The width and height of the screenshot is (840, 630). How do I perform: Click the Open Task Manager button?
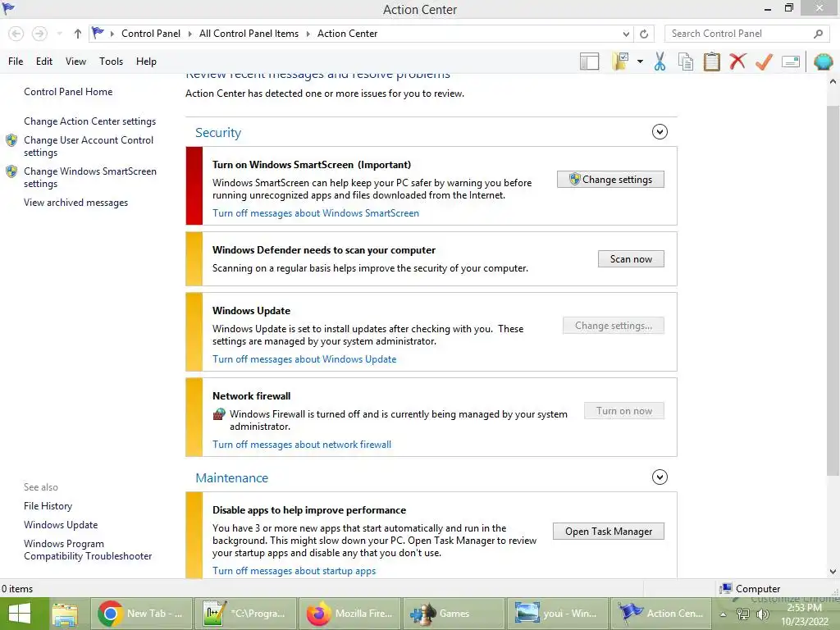[x=608, y=532]
